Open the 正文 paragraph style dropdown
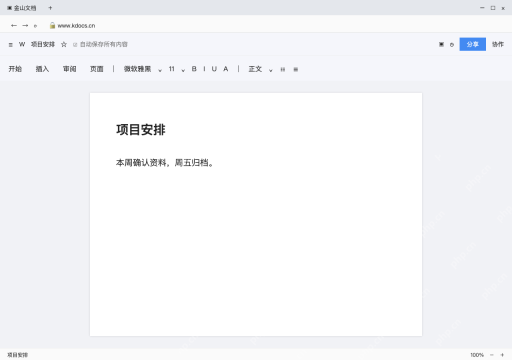The width and height of the screenshot is (512, 360). pos(255,69)
